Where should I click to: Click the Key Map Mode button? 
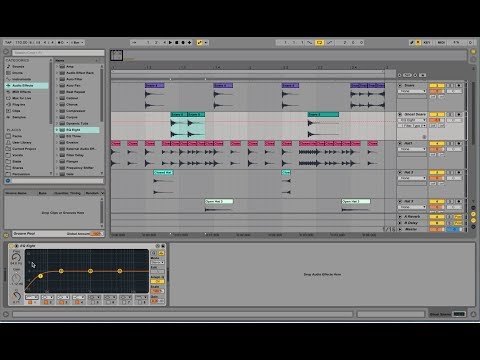pos(427,43)
